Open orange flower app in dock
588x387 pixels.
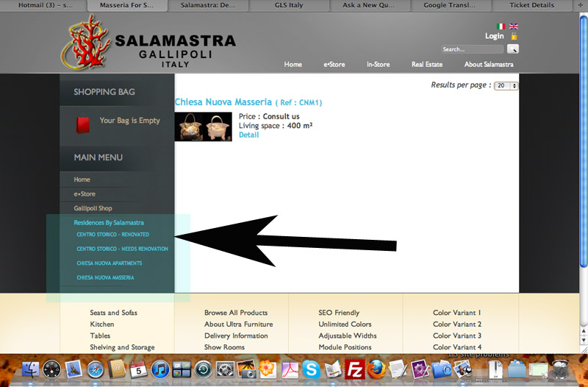[x=268, y=369]
